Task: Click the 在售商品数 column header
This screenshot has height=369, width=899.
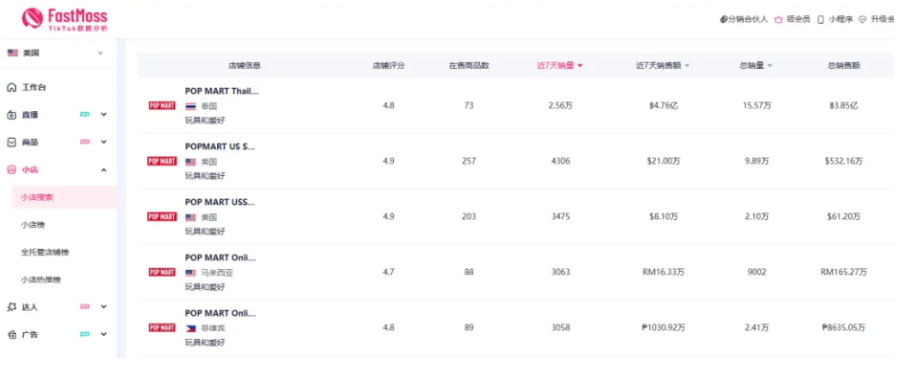Action: click(469, 65)
